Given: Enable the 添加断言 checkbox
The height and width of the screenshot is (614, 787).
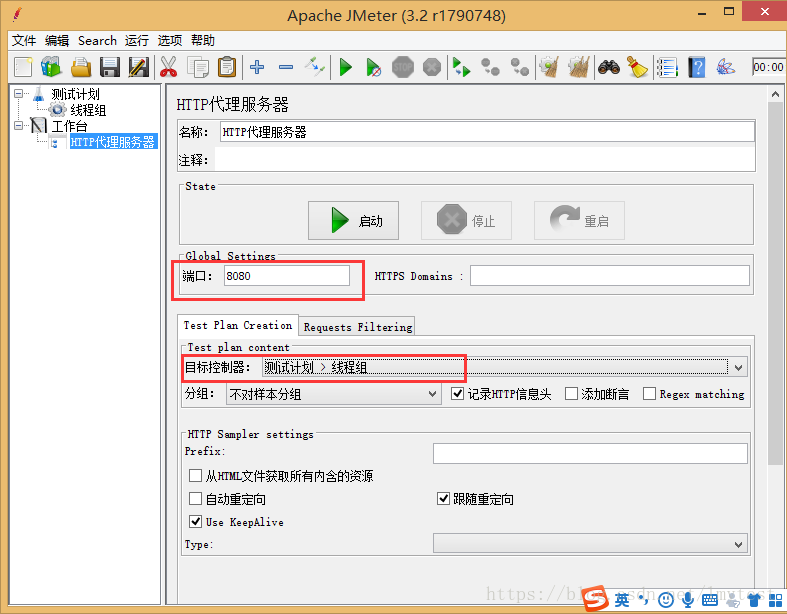Looking at the screenshot, I should (571, 394).
